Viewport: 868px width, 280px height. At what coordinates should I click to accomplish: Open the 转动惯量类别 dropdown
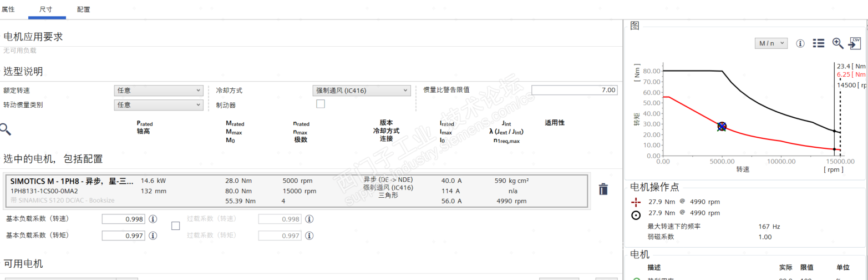tap(159, 104)
